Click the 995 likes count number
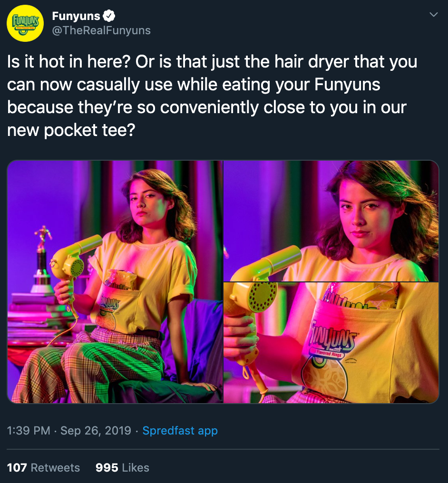Viewport: 448px width, 483px height. point(107,467)
